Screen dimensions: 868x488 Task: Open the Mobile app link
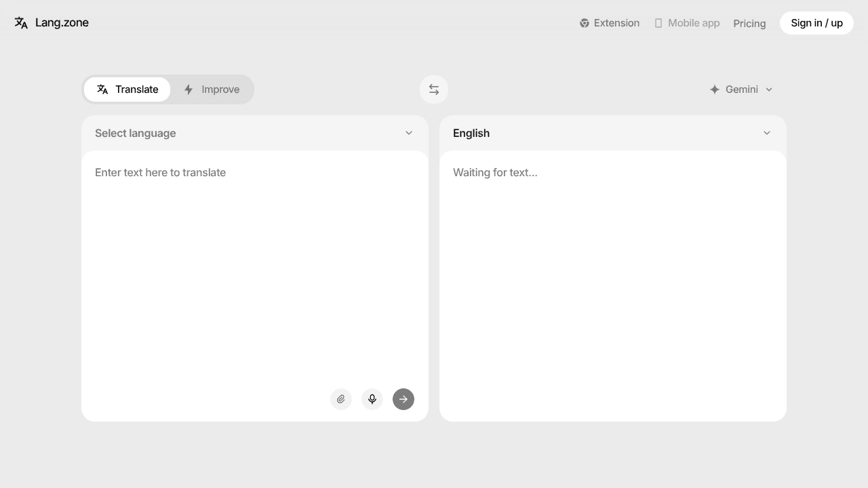pyautogui.click(x=687, y=23)
